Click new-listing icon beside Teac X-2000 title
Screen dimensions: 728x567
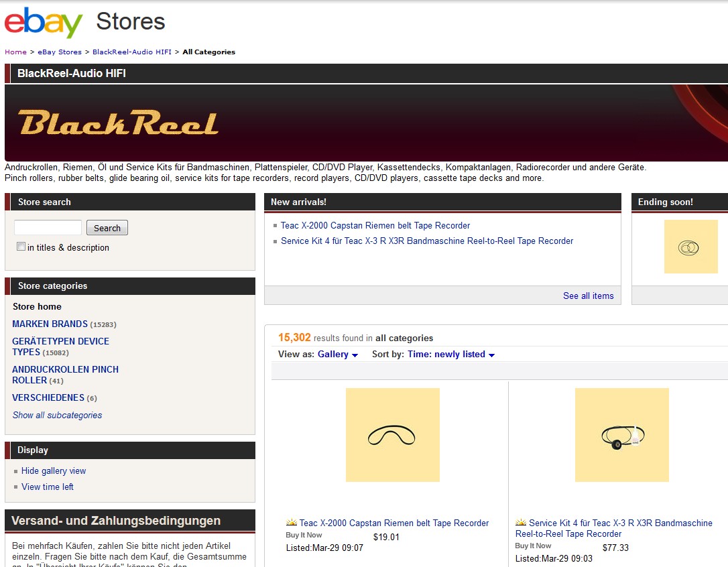pos(292,523)
